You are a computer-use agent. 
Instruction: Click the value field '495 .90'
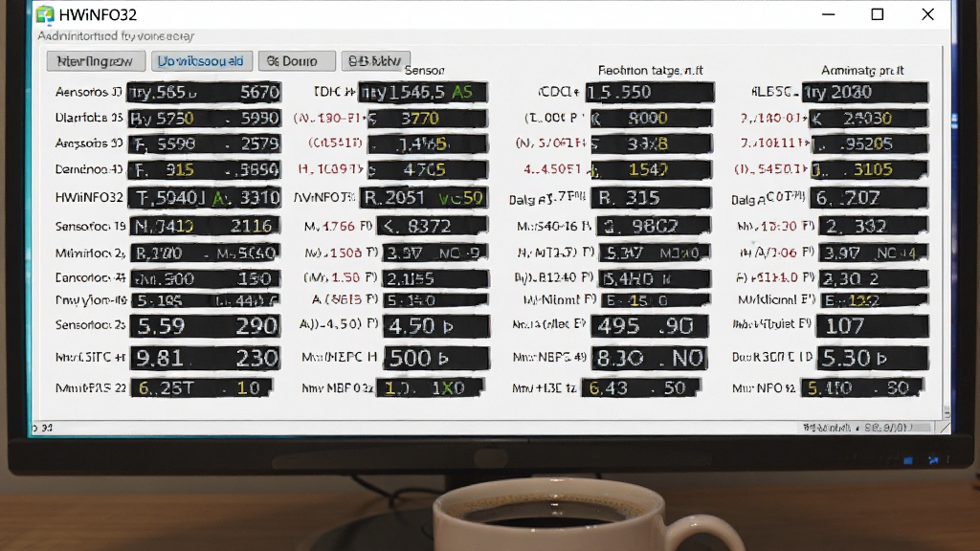[650, 326]
